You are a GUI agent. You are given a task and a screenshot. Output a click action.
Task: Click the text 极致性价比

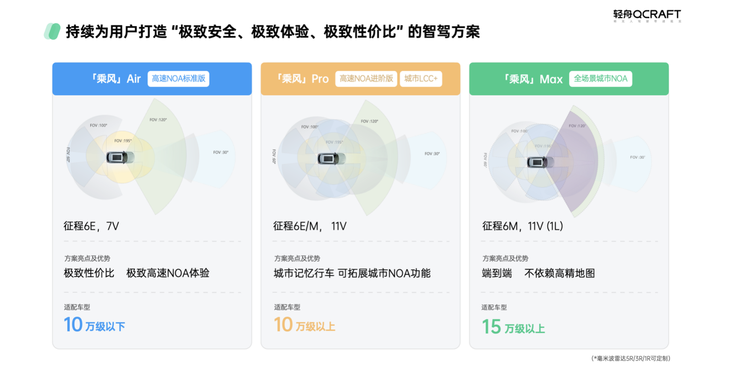89,273
